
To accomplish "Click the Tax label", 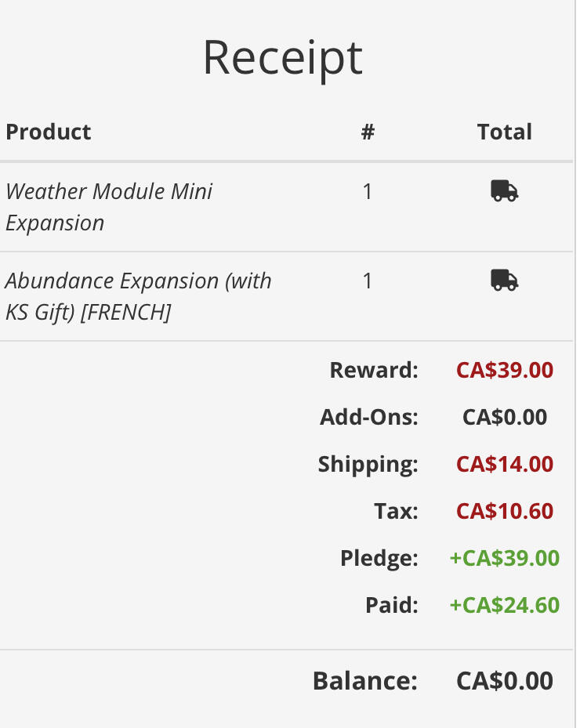I will 396,511.
